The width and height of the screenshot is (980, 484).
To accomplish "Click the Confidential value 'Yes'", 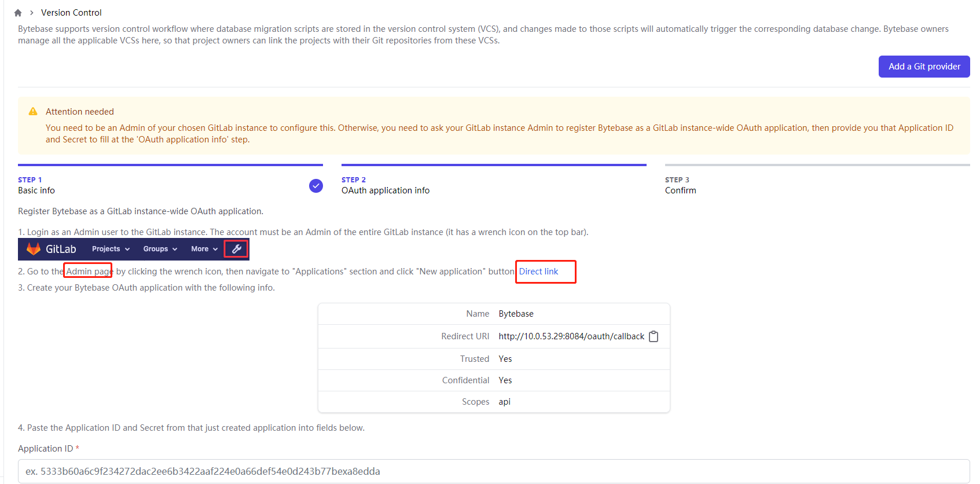I will (505, 380).
